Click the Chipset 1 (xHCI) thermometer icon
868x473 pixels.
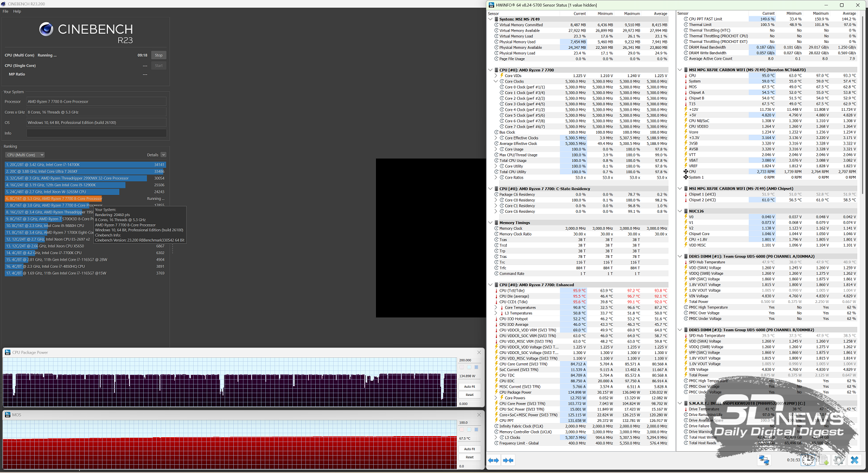686,194
